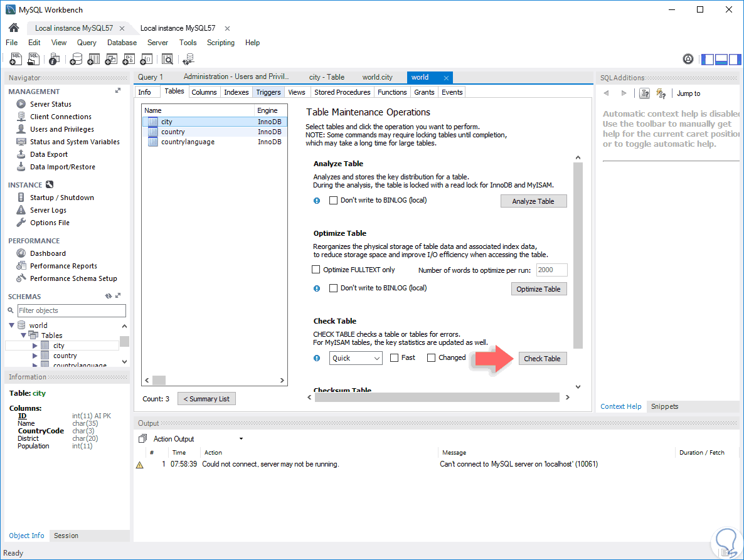Open Status and System Variables

click(x=75, y=142)
